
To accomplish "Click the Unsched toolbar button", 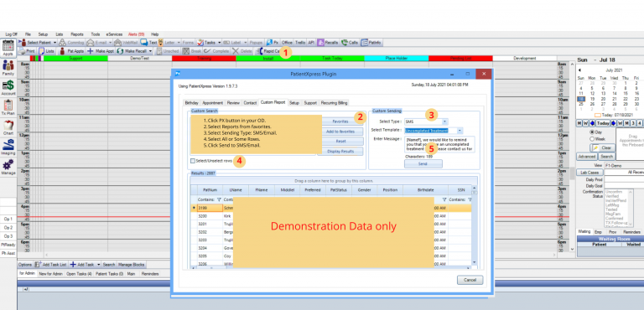I will (167, 51).
